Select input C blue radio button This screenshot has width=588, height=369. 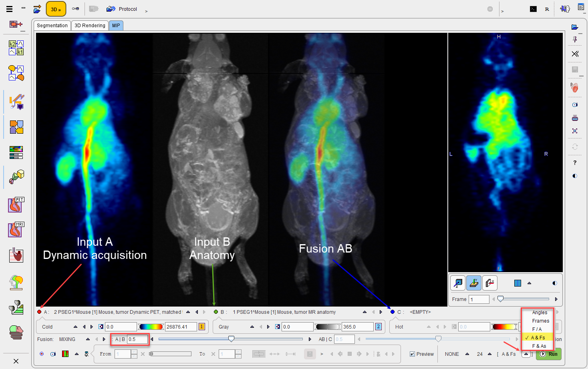(393, 312)
